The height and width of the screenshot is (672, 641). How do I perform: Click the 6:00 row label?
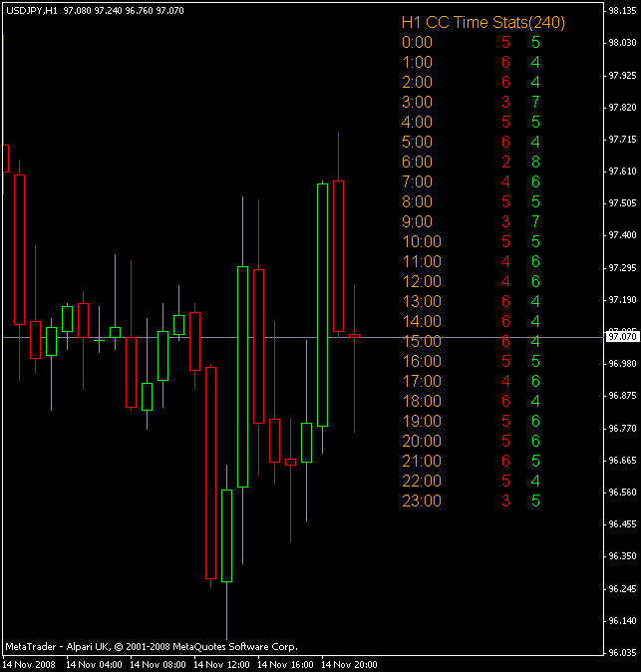(x=417, y=162)
